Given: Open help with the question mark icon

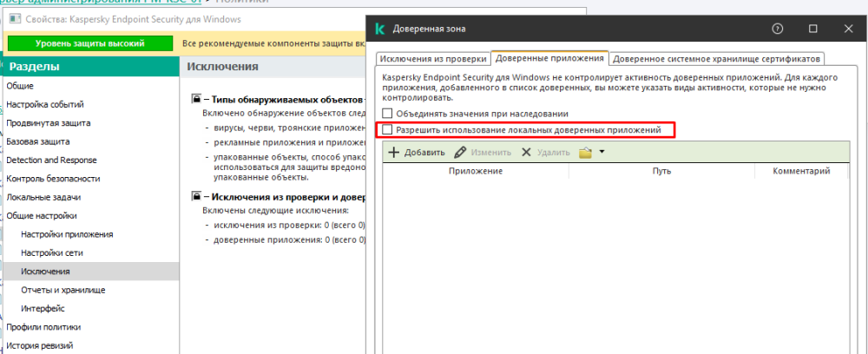Looking at the screenshot, I should tap(777, 29).
